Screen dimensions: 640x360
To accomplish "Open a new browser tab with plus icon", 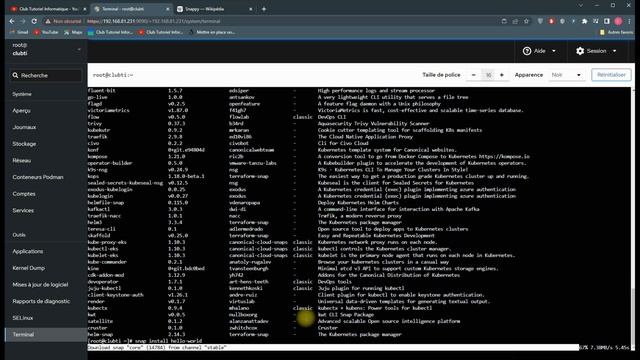I will 264,9.
